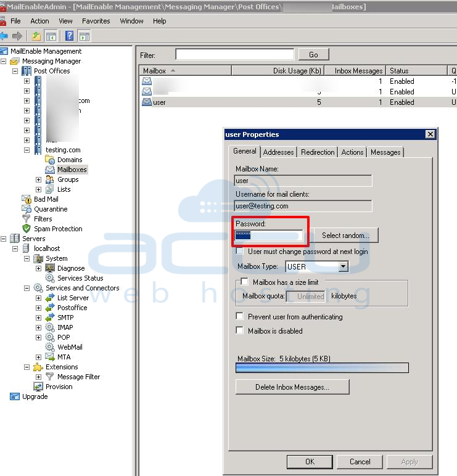
Task: Select the Services Status gear icon
Action: (50, 278)
